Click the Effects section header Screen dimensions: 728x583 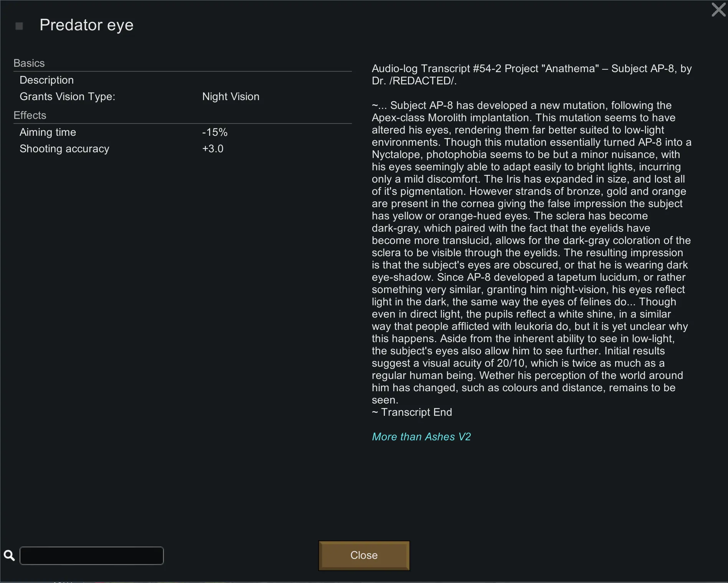tap(30, 115)
